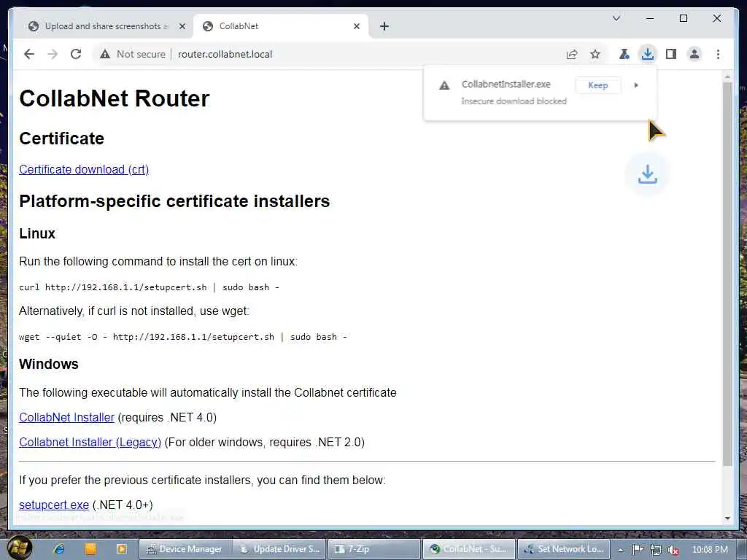The width and height of the screenshot is (747, 560).
Task: Open Chrome Labs flask icon
Action: 624,54
